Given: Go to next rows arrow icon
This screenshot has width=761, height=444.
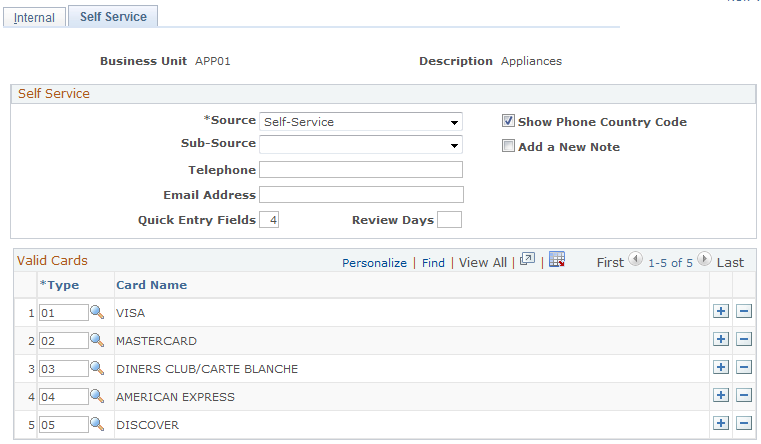Looking at the screenshot, I should point(704,261).
